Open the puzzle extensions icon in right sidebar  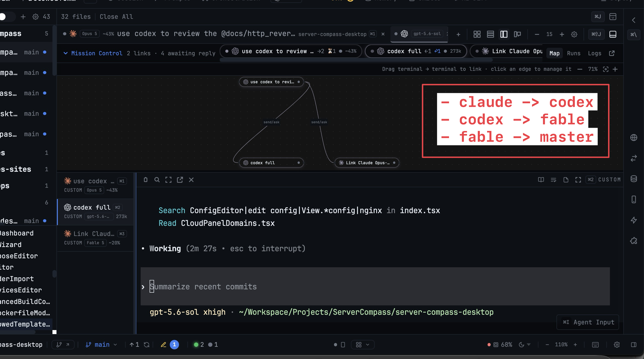(x=633, y=241)
